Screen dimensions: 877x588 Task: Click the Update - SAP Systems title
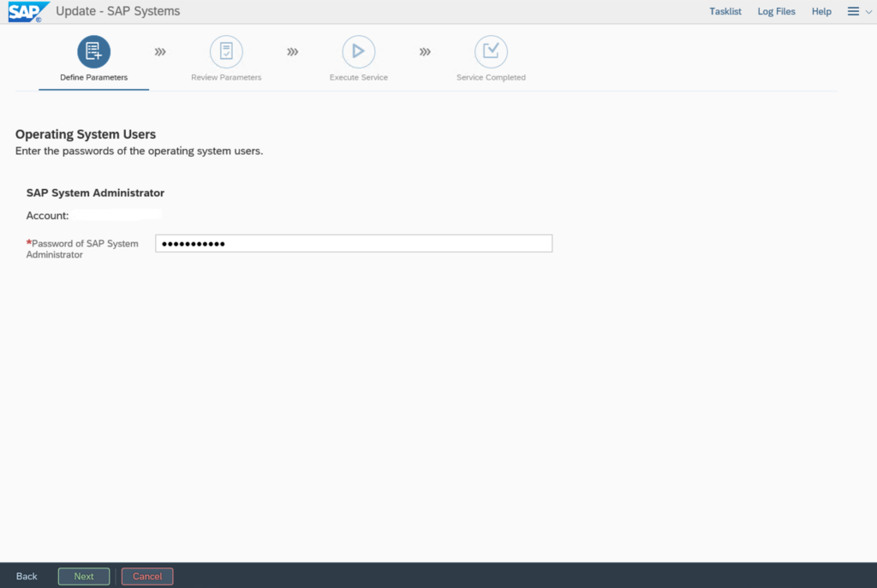(118, 11)
